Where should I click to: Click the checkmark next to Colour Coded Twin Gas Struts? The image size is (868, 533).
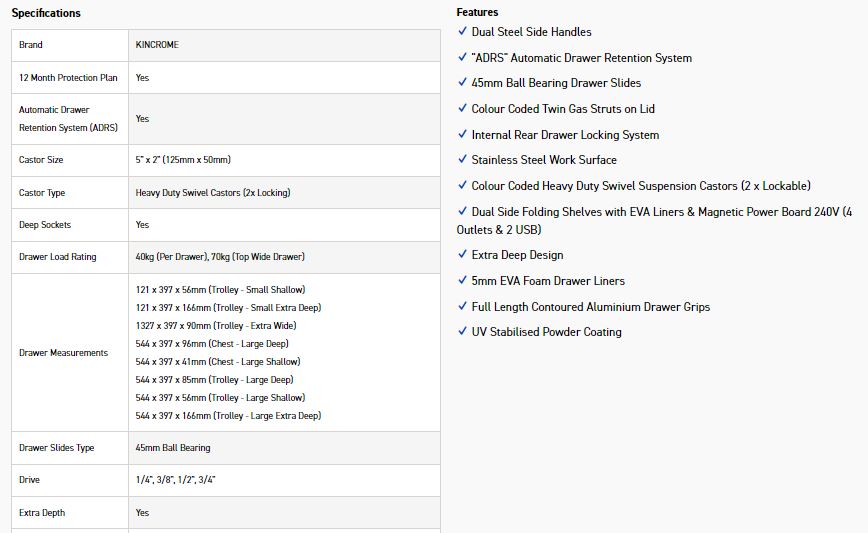462,109
